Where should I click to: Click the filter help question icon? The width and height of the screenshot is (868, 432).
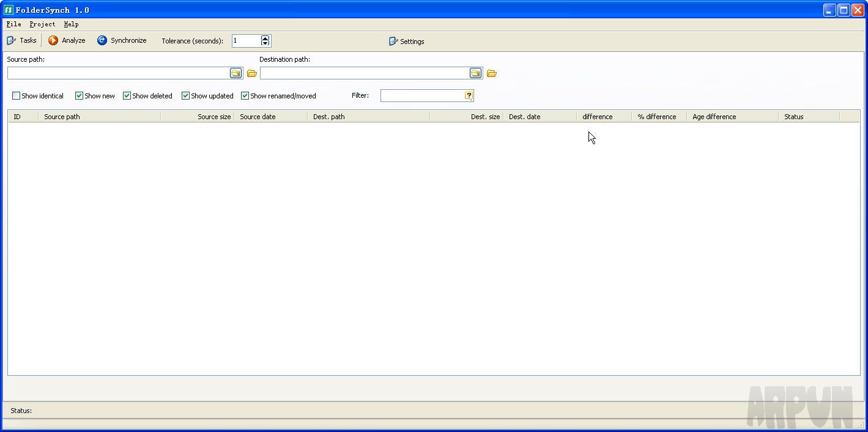(x=469, y=95)
